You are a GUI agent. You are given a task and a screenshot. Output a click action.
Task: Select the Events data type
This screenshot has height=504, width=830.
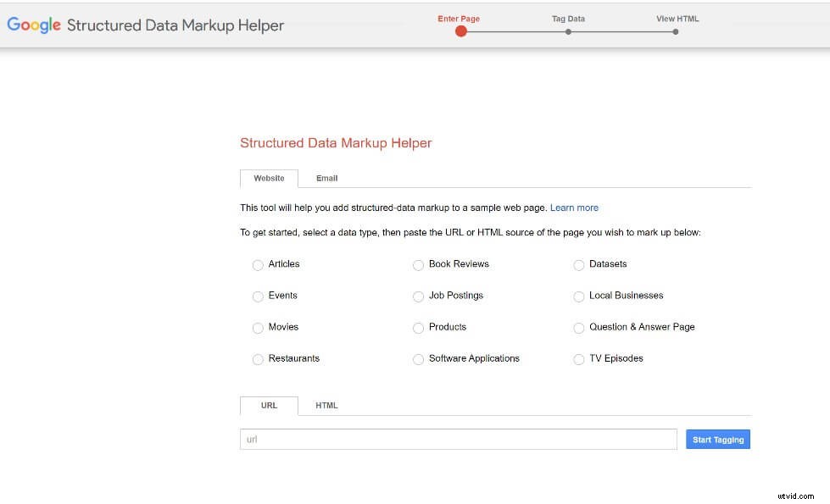pos(258,296)
